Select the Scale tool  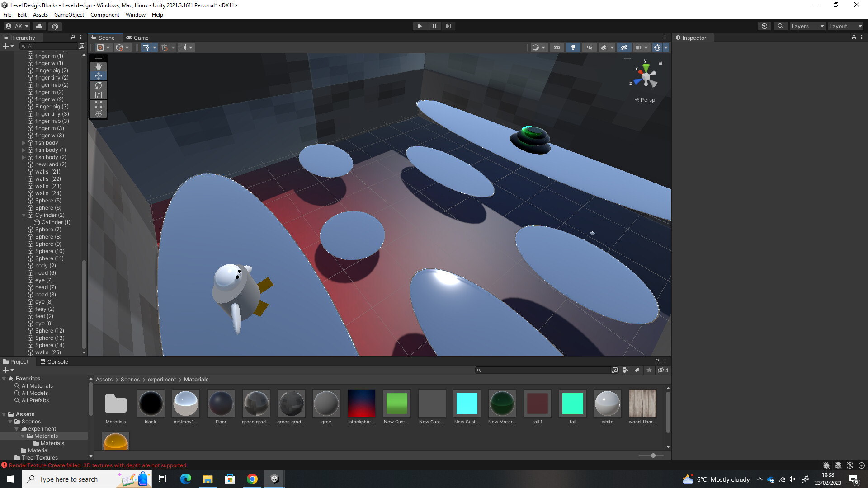[98, 95]
